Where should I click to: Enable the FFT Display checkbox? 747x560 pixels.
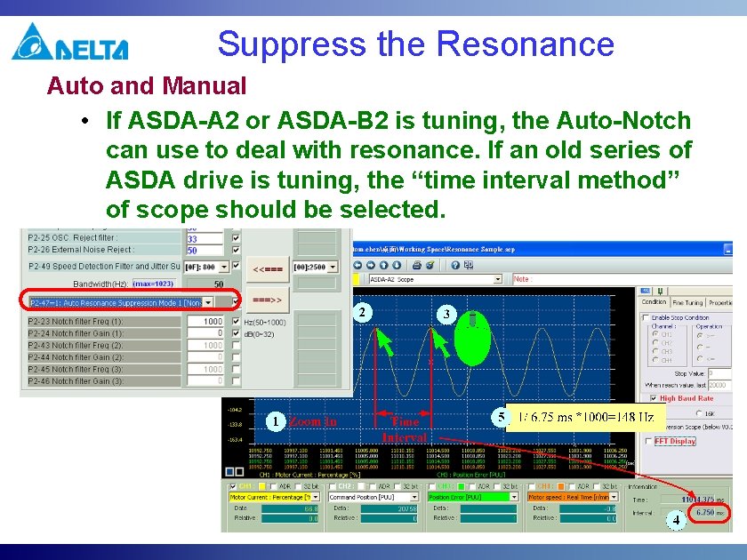(648, 441)
